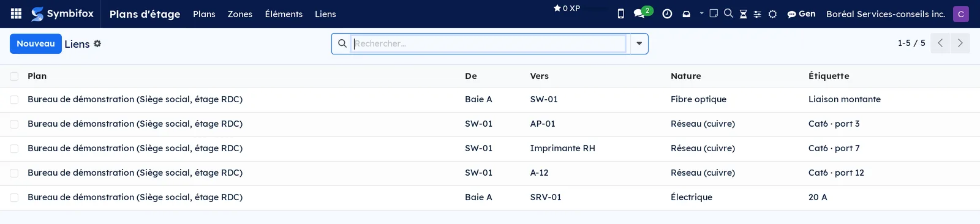The image size is (980, 224).
Task: Go to next page of records
Action: coord(960,43)
